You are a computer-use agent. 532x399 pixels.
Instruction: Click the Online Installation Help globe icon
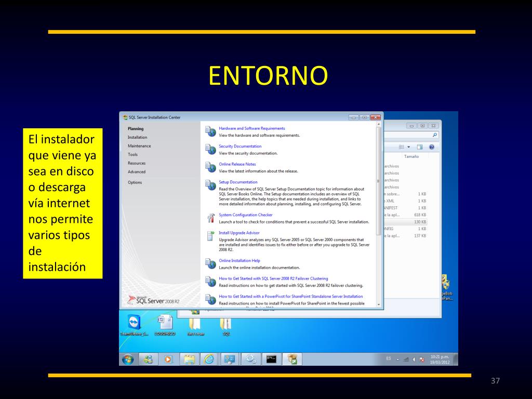pyautogui.click(x=210, y=264)
